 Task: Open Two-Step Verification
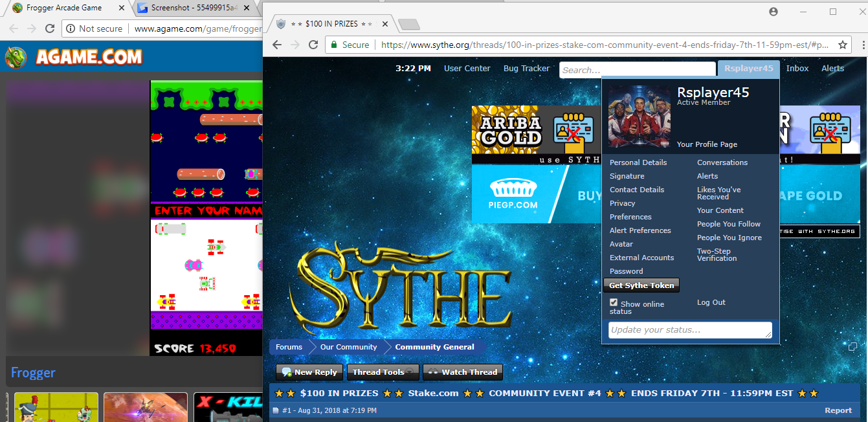(x=717, y=254)
